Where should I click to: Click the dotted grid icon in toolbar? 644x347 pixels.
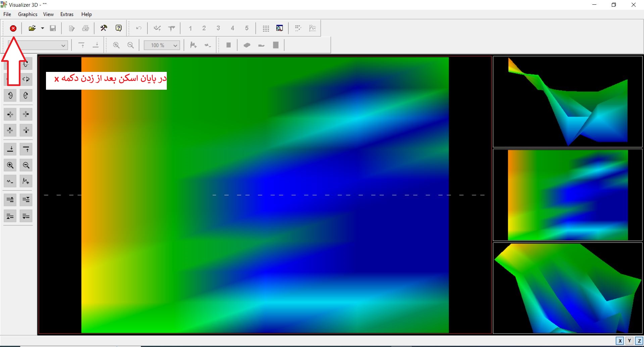(266, 28)
